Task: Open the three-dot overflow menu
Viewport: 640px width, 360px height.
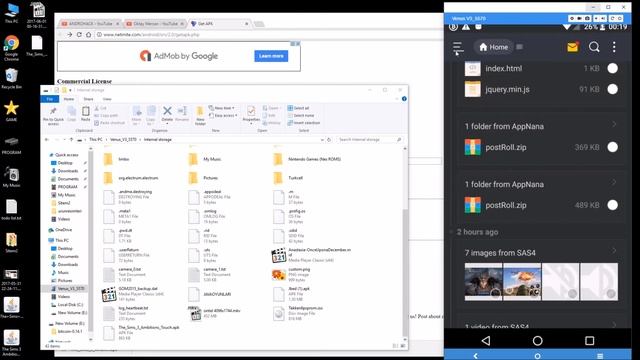Action: point(614,47)
